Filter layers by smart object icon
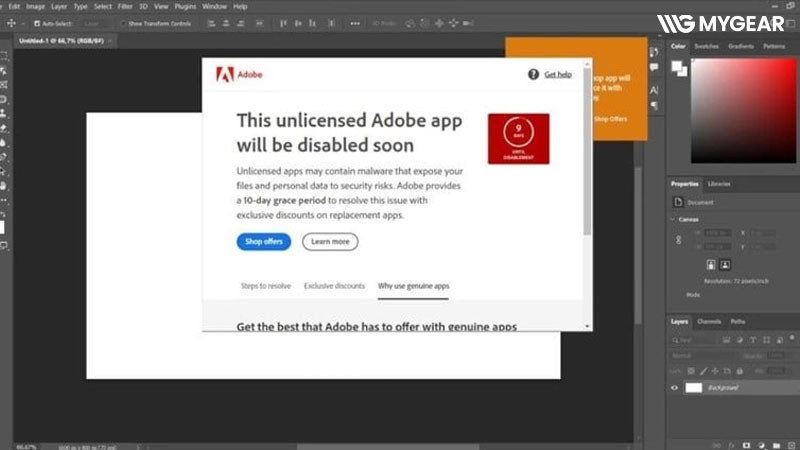800x450 pixels. tap(780, 340)
